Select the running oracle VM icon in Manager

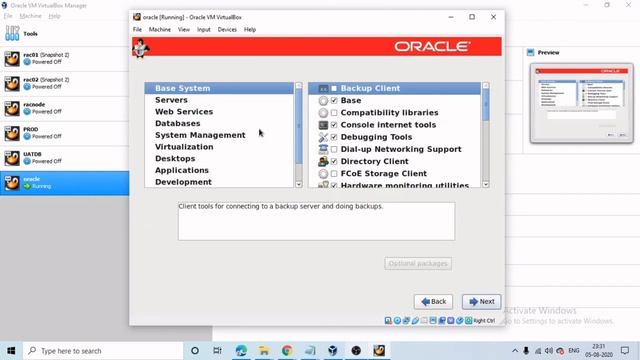12,183
